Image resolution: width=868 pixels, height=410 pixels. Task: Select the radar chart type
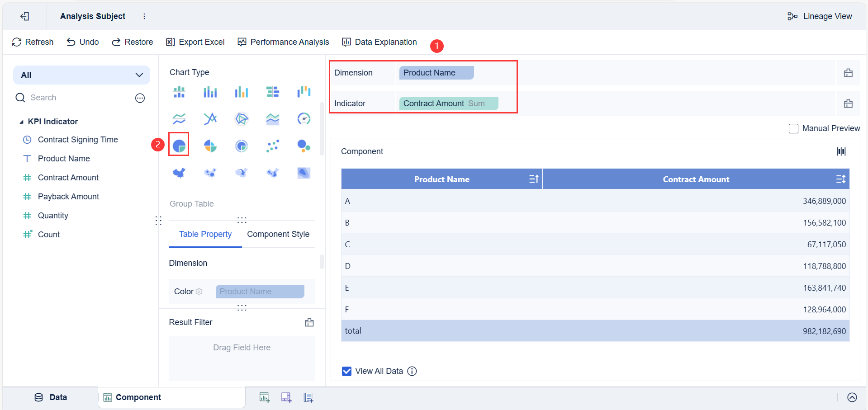242,119
